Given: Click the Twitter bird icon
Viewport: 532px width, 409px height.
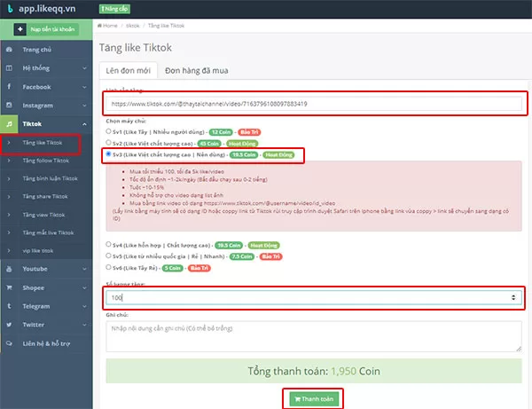Looking at the screenshot, I should [x=9, y=325].
